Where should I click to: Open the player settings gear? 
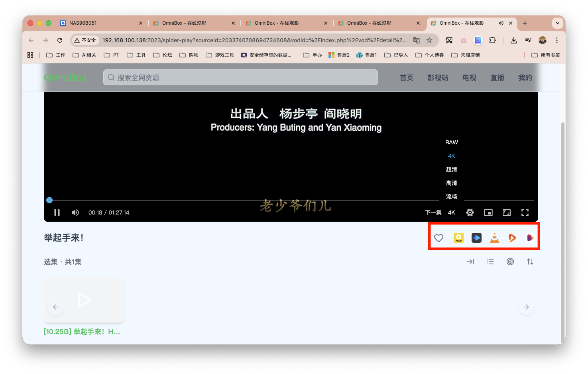click(470, 212)
